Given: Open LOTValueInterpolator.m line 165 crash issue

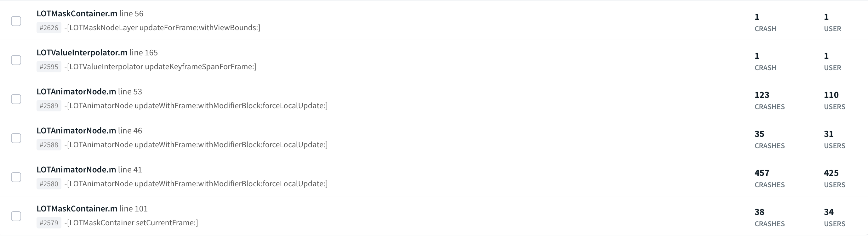Looking at the screenshot, I should 97,53.
